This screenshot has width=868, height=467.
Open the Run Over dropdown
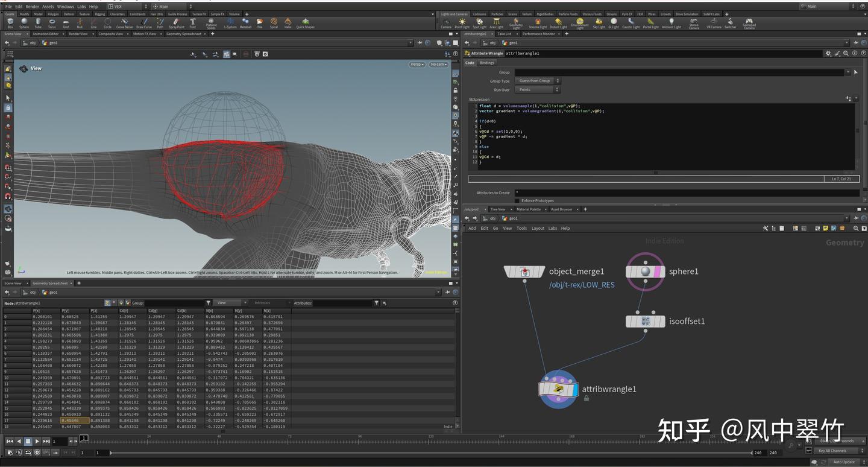point(536,90)
